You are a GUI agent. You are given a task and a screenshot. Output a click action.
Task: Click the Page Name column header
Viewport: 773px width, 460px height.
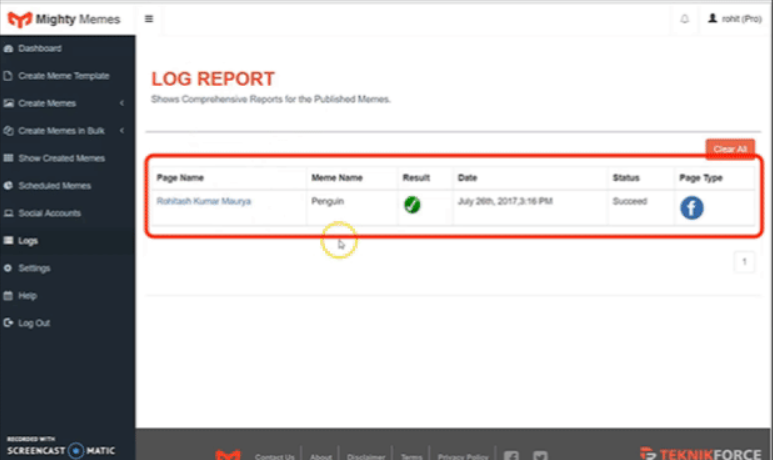180,178
